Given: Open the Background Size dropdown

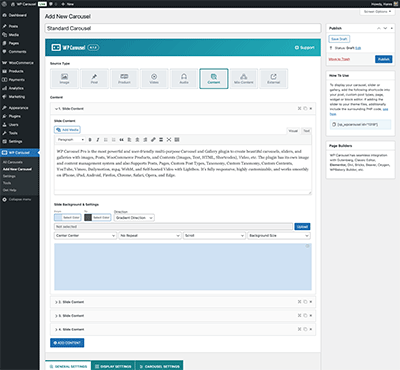Looking at the screenshot, I should pyautogui.click(x=279, y=236).
